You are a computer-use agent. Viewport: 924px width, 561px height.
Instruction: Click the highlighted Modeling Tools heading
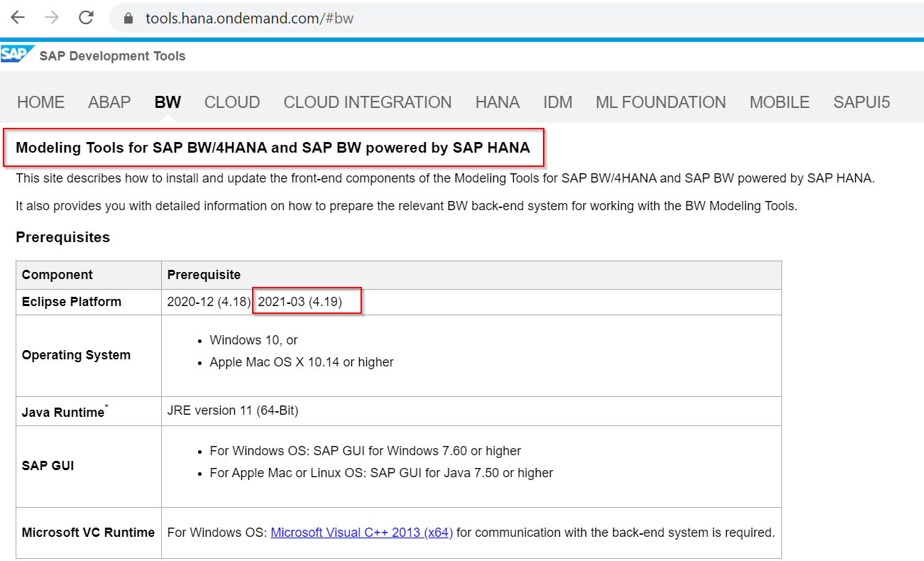click(274, 148)
